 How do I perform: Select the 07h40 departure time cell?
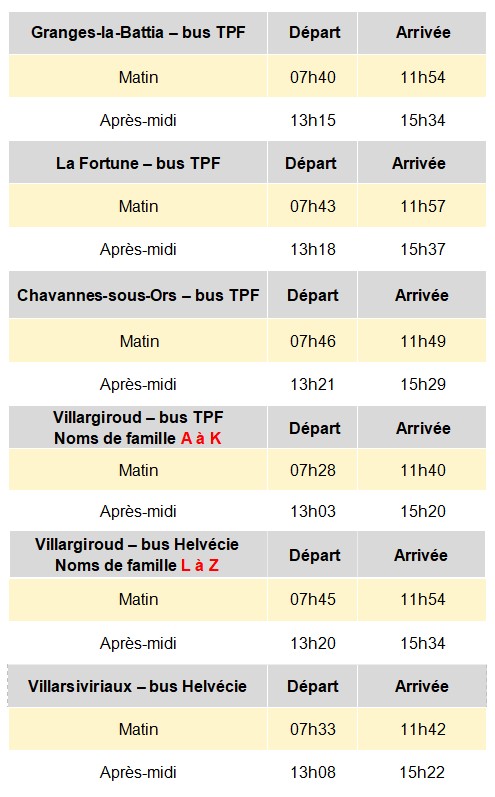pos(313,77)
